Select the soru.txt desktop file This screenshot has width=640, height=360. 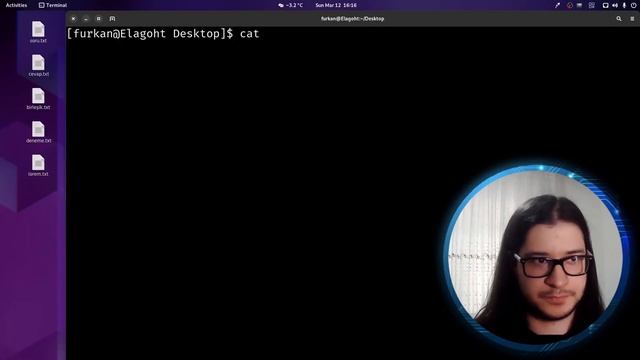pos(38,32)
